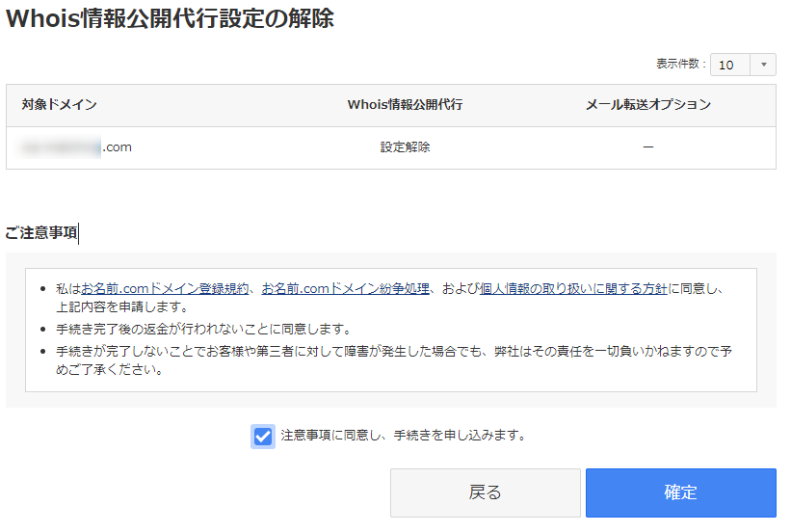Open the 表示件数 dropdown arrow
The height and width of the screenshot is (532, 791).
tap(763, 65)
